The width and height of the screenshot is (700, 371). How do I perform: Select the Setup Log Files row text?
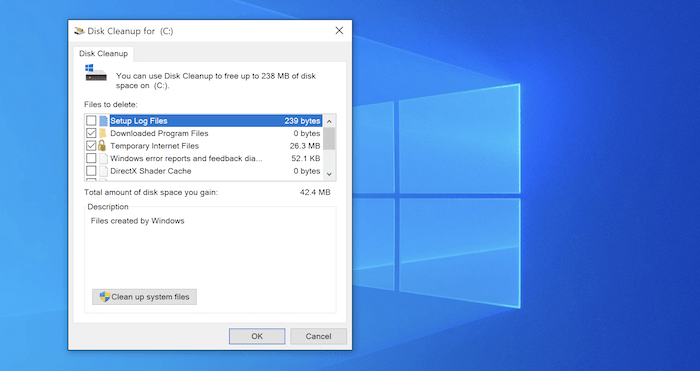point(139,121)
